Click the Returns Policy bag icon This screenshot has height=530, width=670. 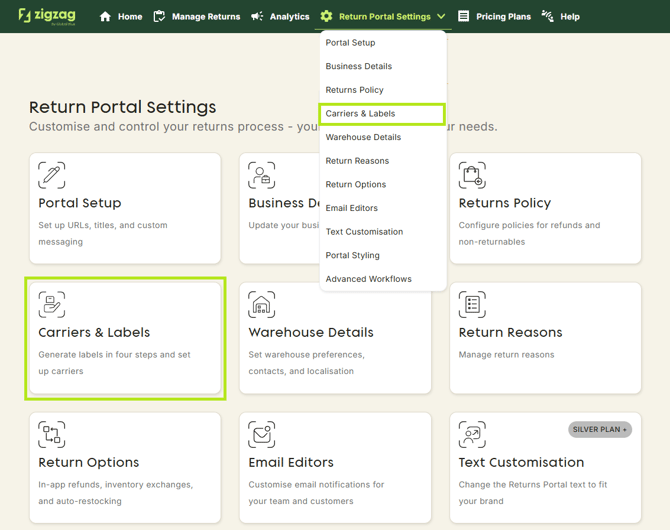coord(472,175)
